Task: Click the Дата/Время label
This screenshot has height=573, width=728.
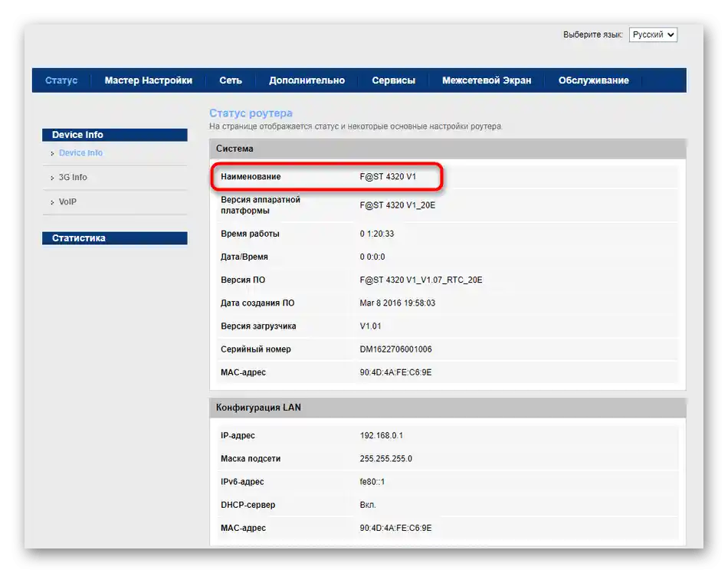Action: [244, 257]
